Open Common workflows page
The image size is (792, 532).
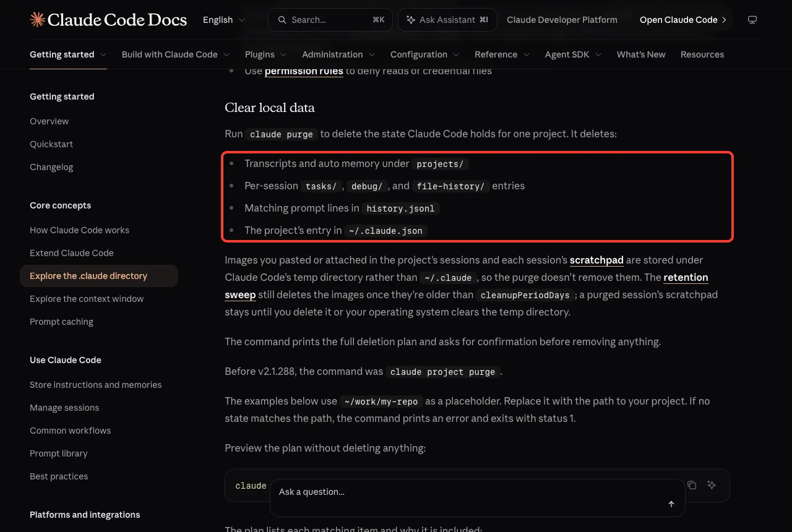[71, 431]
